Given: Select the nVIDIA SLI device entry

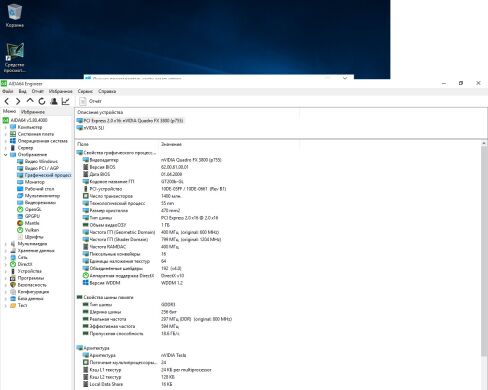Looking at the screenshot, I should [x=90, y=128].
